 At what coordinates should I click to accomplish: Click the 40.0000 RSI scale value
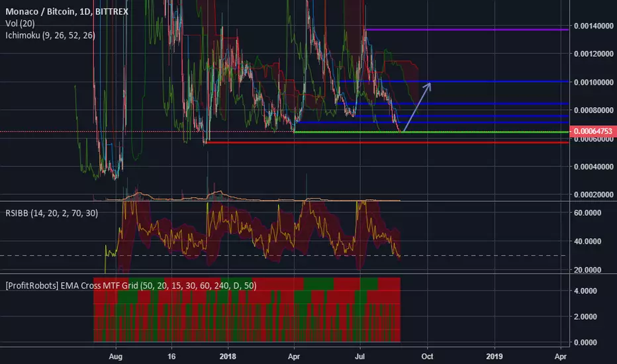[587, 241]
